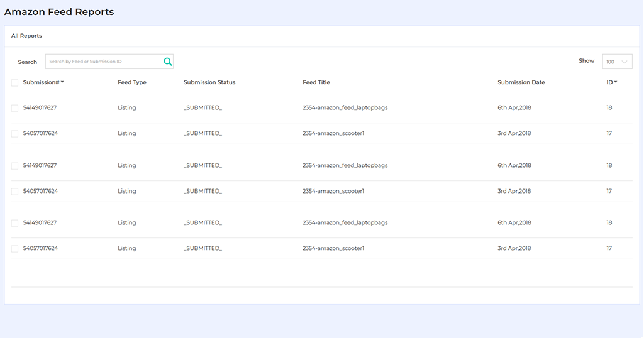
Task: Click the Feed Type column header
Action: click(x=132, y=82)
